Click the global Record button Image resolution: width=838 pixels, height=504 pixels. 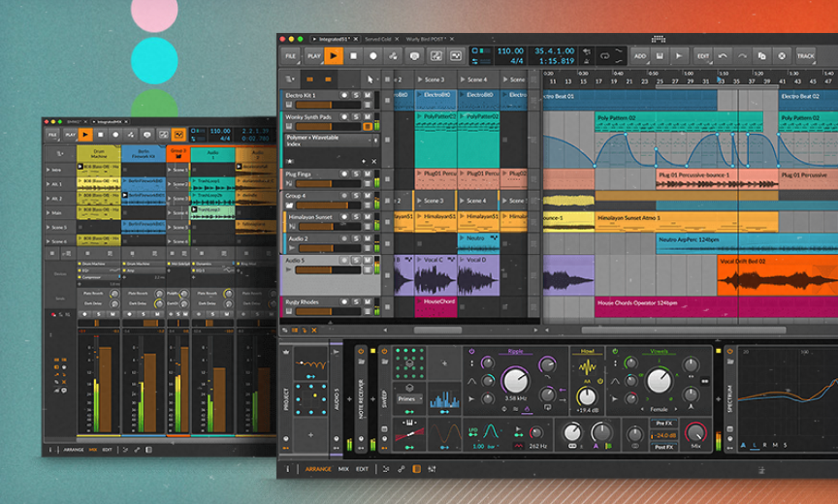(x=373, y=56)
